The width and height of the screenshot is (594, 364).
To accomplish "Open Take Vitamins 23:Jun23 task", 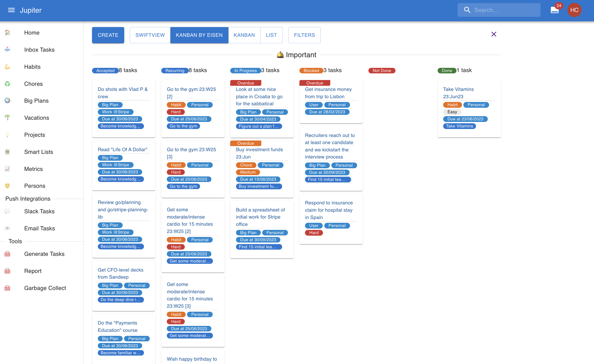I will point(458,93).
